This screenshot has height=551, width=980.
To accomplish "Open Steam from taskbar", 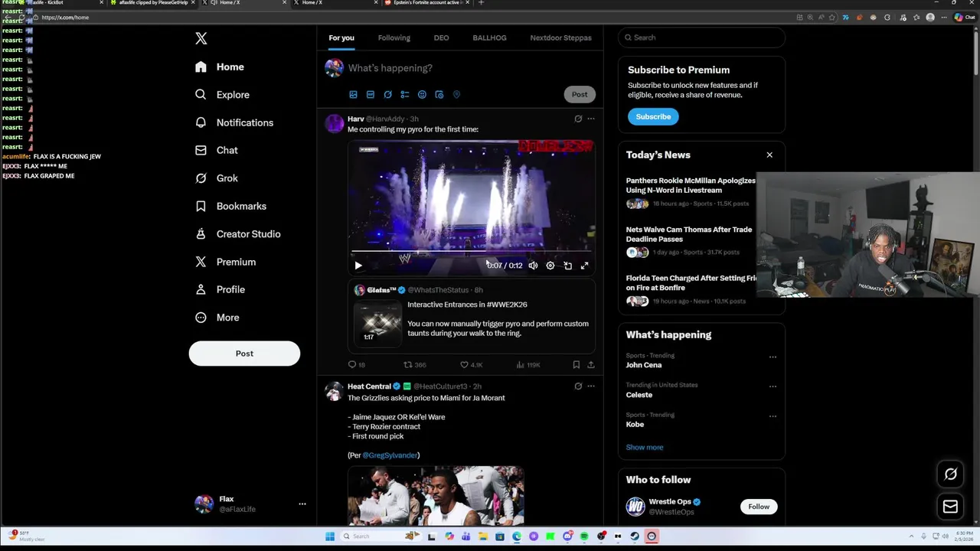I will [635, 536].
